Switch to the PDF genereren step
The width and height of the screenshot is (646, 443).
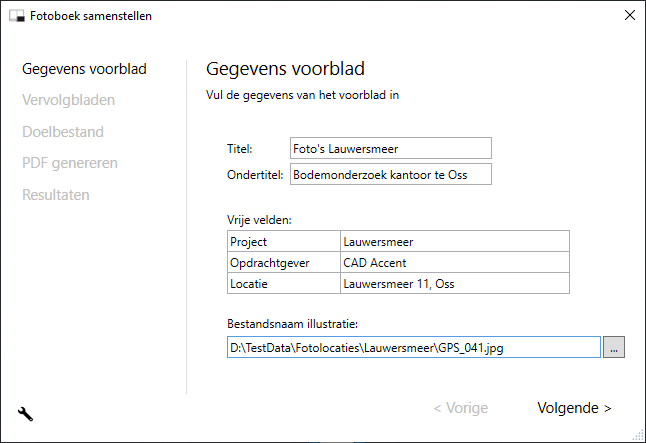70,163
